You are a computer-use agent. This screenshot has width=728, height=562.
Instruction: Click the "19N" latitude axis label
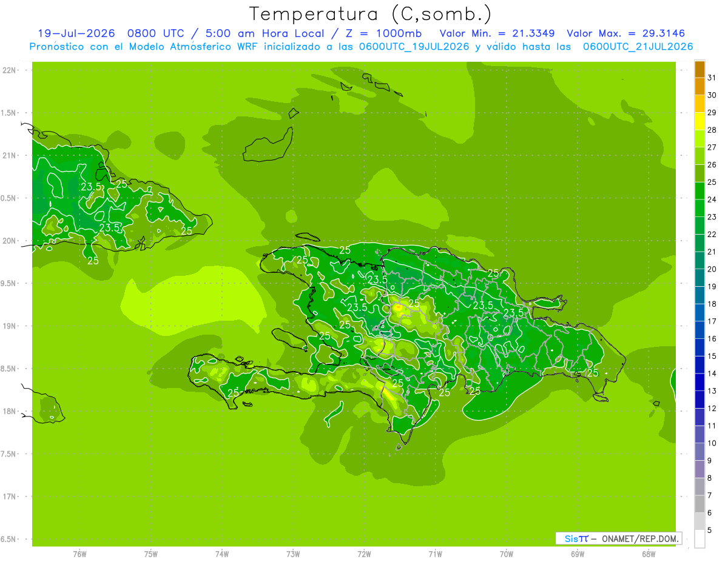[9, 326]
